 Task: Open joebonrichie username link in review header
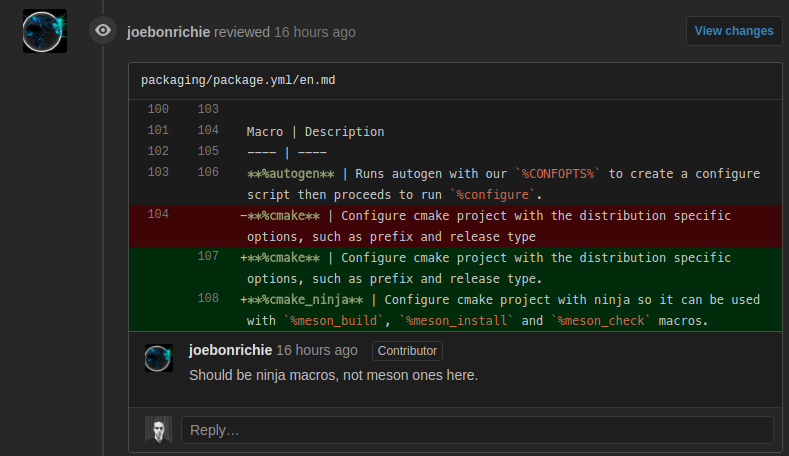point(169,32)
